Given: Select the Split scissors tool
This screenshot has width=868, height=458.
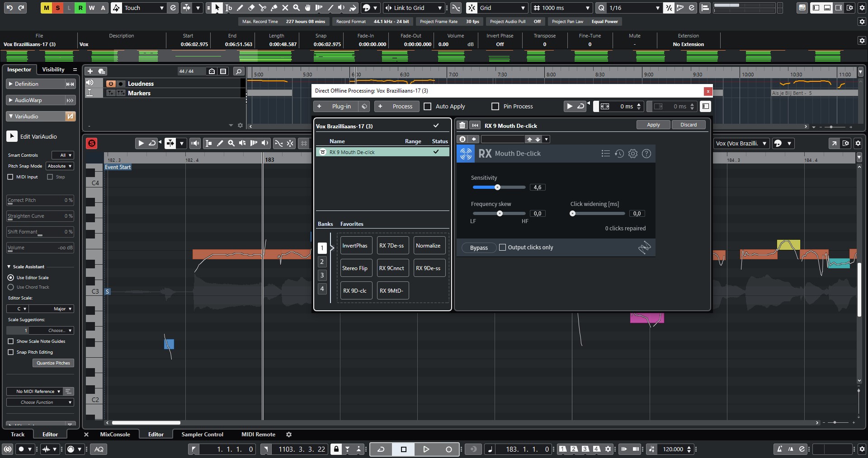Looking at the screenshot, I should 263,8.
